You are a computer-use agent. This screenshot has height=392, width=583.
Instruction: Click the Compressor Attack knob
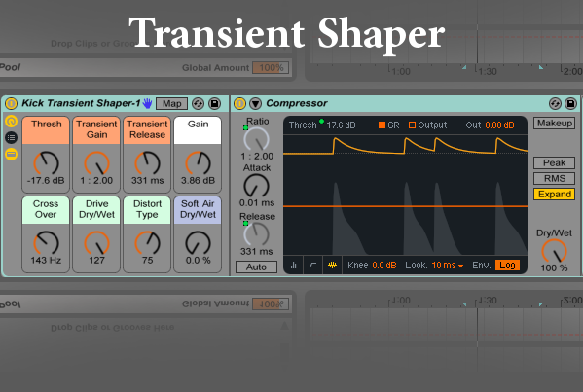tap(256, 186)
